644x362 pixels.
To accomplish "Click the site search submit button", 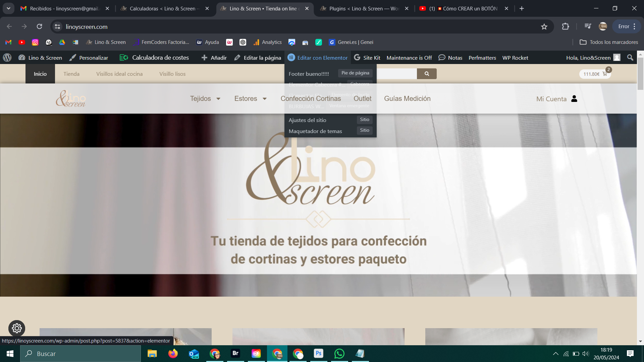I will (427, 74).
